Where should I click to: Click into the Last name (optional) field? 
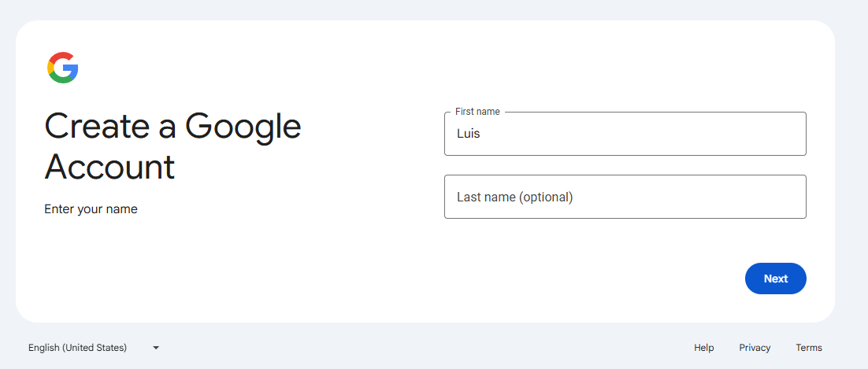pos(625,197)
